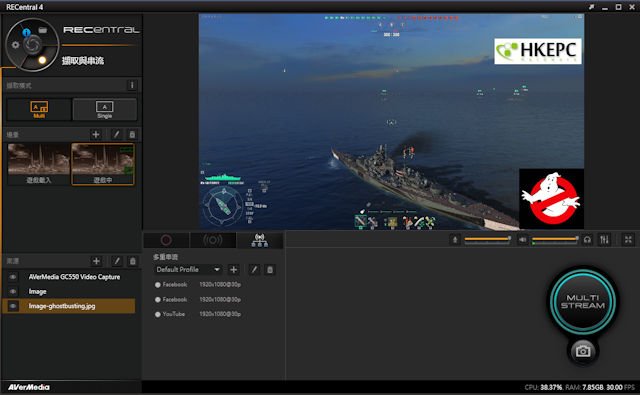Take a snapshot with the camera button
This screenshot has width=640, height=395.
[583, 351]
